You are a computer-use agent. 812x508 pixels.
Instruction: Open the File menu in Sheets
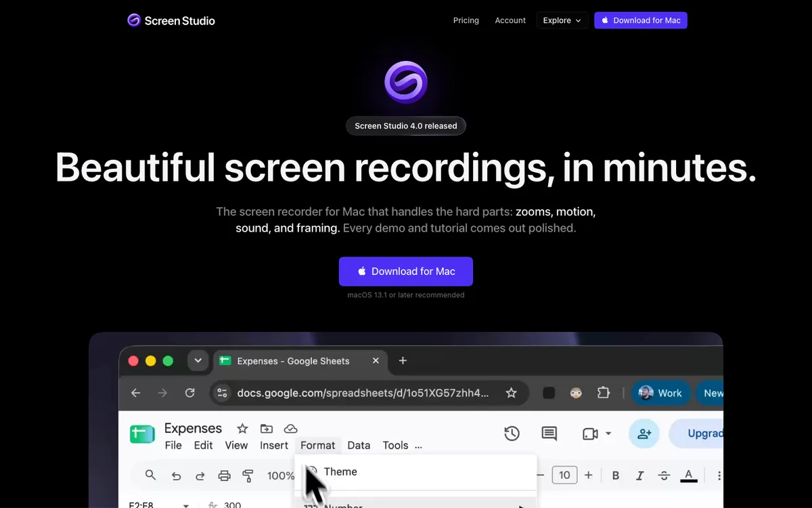[173, 445]
